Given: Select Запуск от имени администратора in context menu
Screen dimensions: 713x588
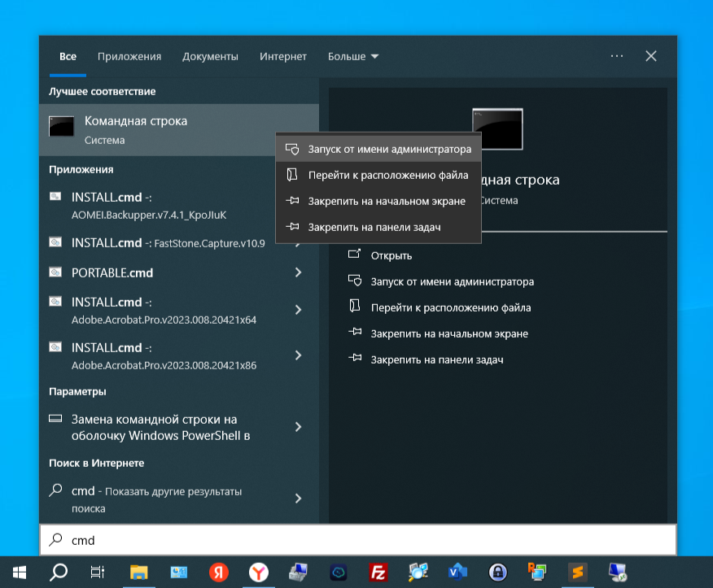Looking at the screenshot, I should point(378,149).
